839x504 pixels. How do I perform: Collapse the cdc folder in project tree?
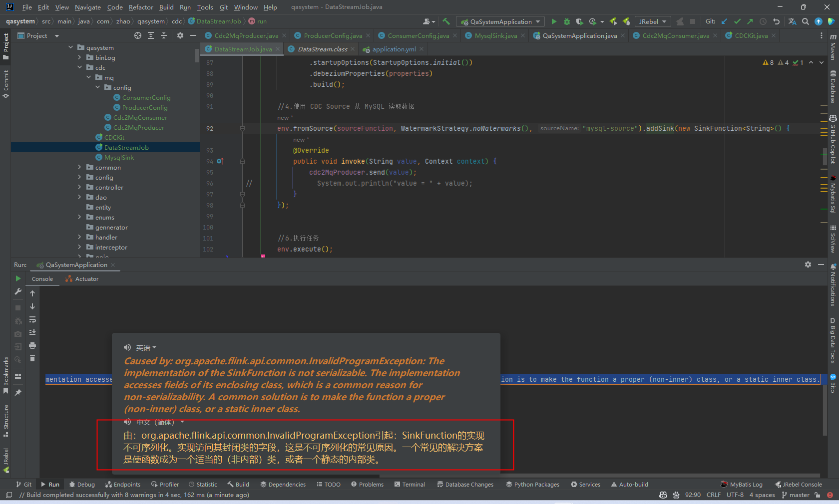(79, 67)
